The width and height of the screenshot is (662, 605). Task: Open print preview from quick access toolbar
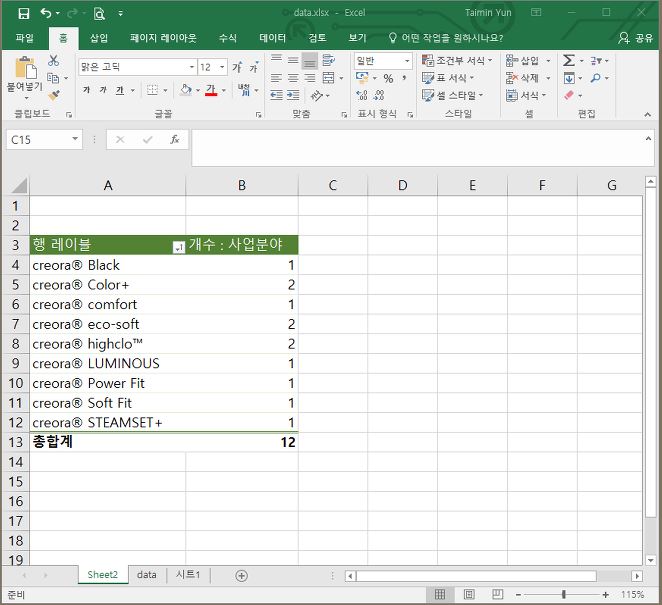tap(99, 14)
